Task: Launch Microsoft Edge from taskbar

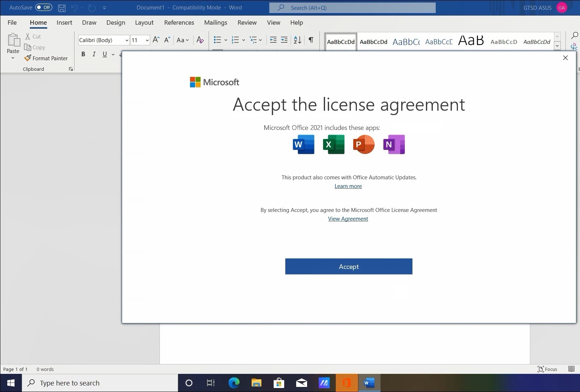Action: coord(234,383)
